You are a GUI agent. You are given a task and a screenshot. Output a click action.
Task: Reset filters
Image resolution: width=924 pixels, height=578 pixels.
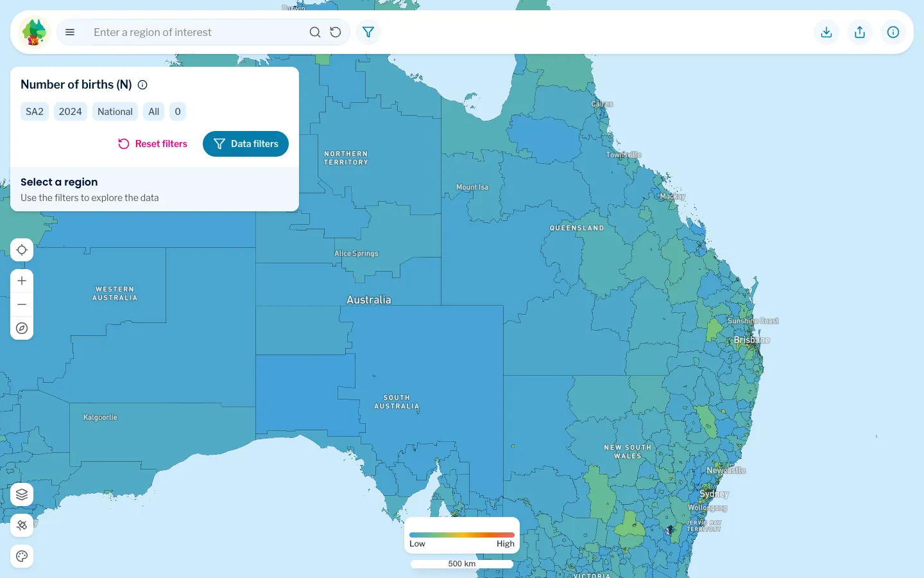[153, 144]
